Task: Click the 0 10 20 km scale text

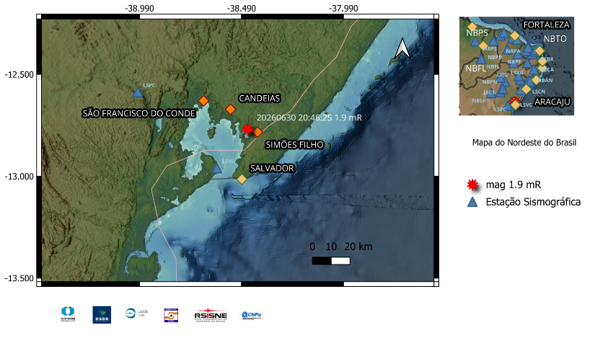Action: [340, 247]
